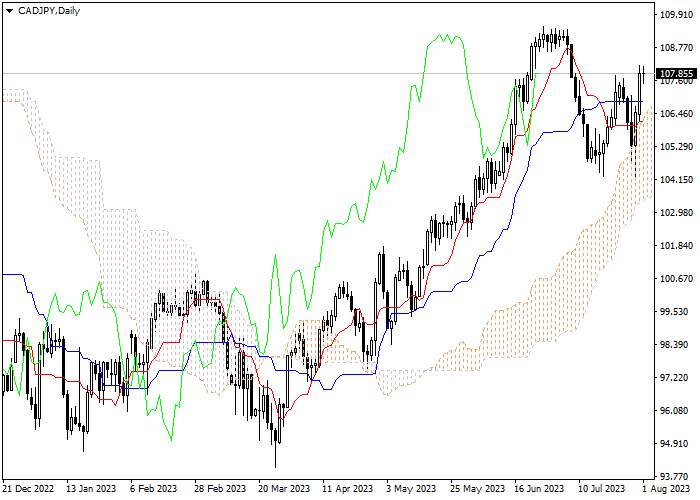Click the 104.150 price axis label

coord(676,180)
